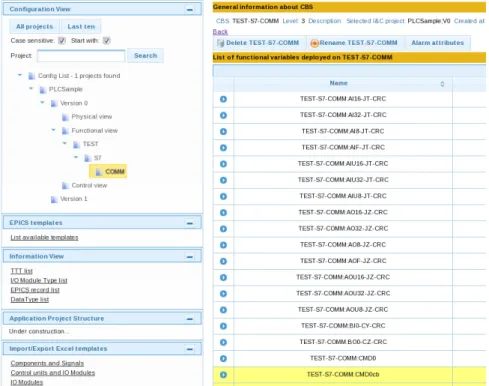Image resolution: width=489 pixels, height=386 pixels.
Task: Open the Alarm attributes tab
Action: click(437, 43)
